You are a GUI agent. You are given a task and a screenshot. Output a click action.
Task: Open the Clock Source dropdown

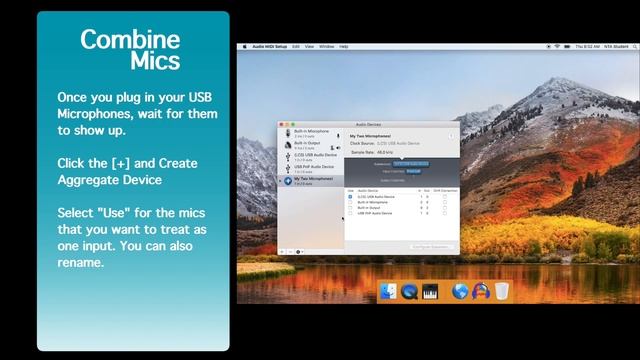398,144
